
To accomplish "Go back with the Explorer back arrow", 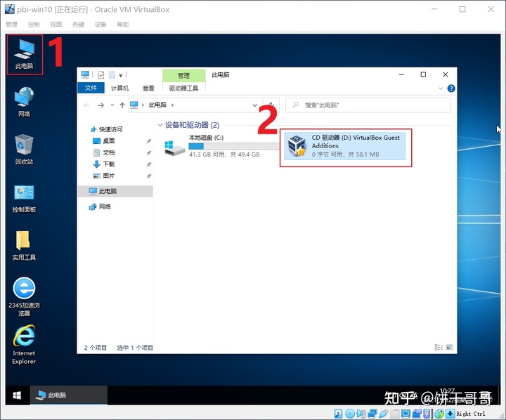I will point(86,105).
